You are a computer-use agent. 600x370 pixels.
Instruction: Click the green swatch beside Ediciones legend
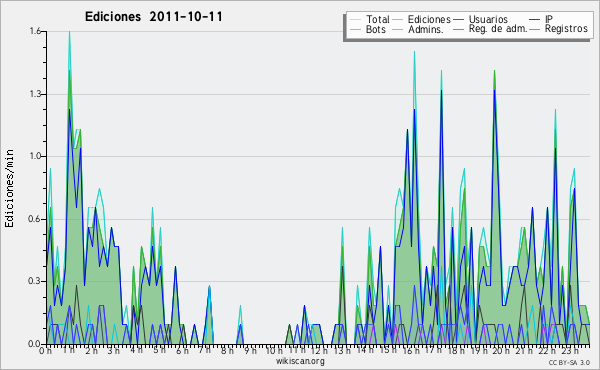[x=398, y=20]
